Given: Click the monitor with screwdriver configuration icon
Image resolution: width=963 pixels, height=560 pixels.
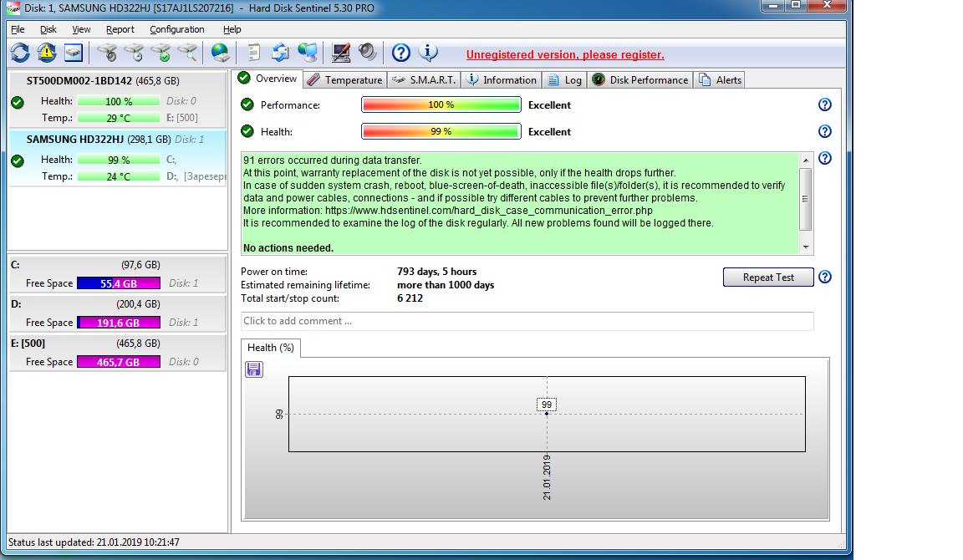Looking at the screenshot, I should point(341,53).
